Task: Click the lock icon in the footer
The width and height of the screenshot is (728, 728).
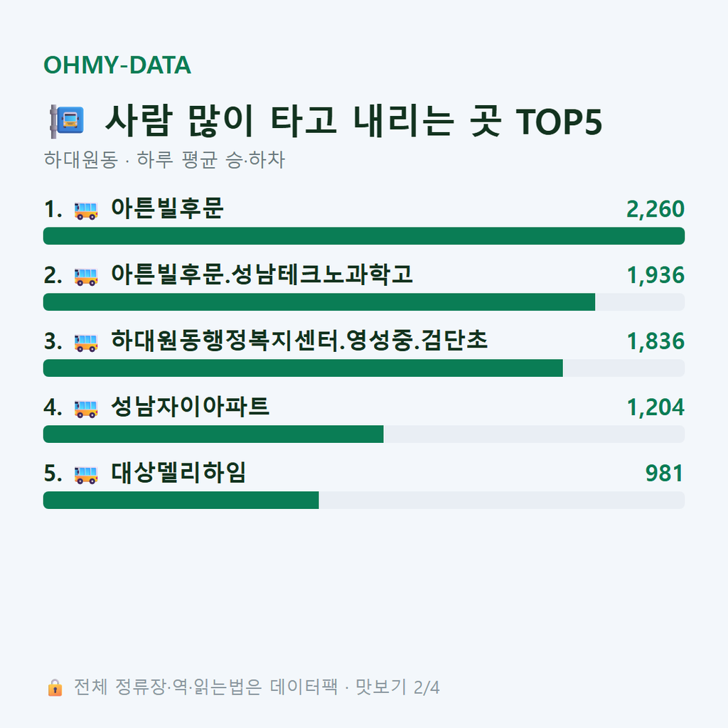Action: click(x=55, y=687)
